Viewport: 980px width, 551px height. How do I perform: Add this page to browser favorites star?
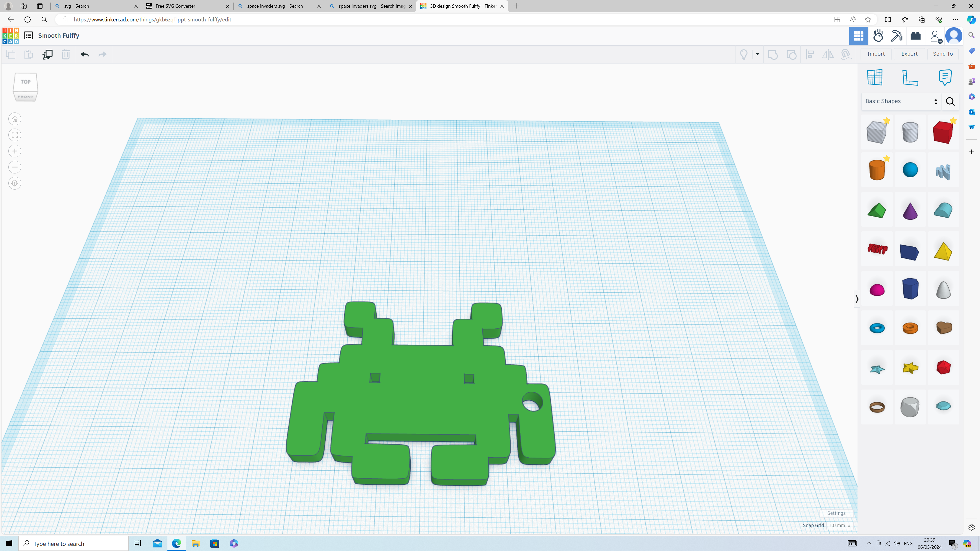click(868, 19)
